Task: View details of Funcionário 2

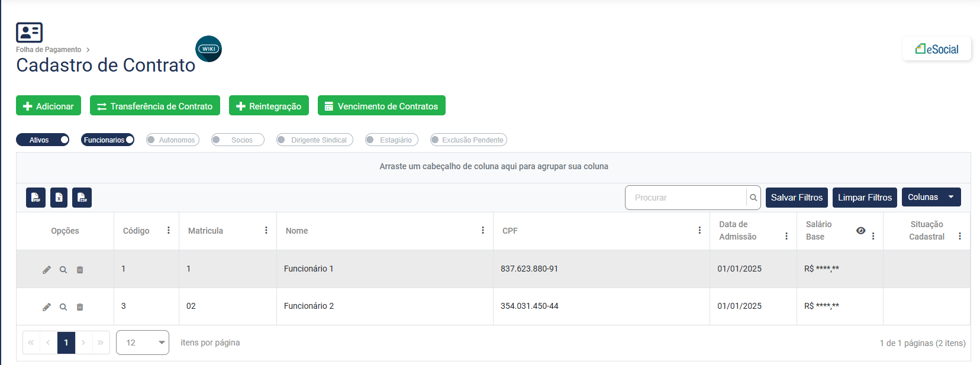Action: pos(63,307)
